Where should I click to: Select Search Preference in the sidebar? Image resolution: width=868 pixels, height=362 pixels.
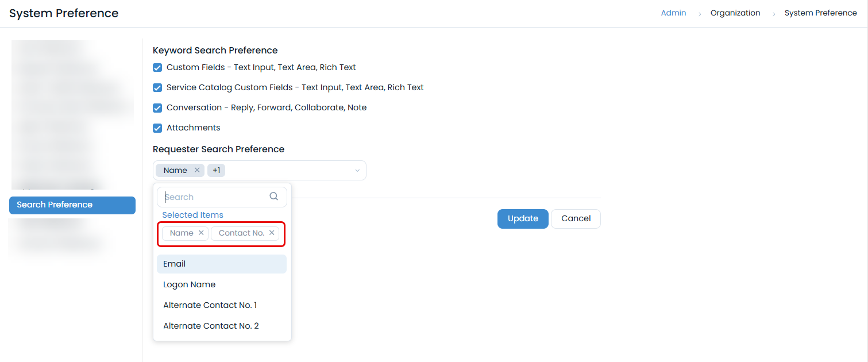pos(72,205)
